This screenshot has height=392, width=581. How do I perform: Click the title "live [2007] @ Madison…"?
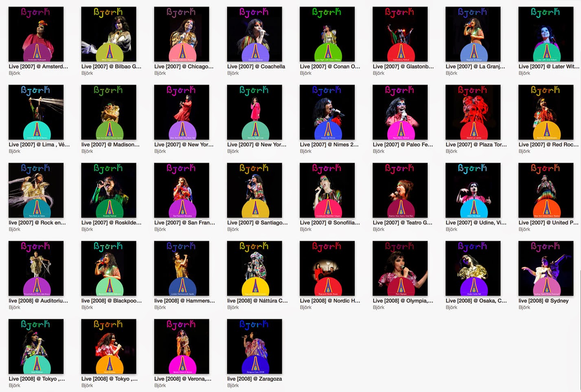110,144
